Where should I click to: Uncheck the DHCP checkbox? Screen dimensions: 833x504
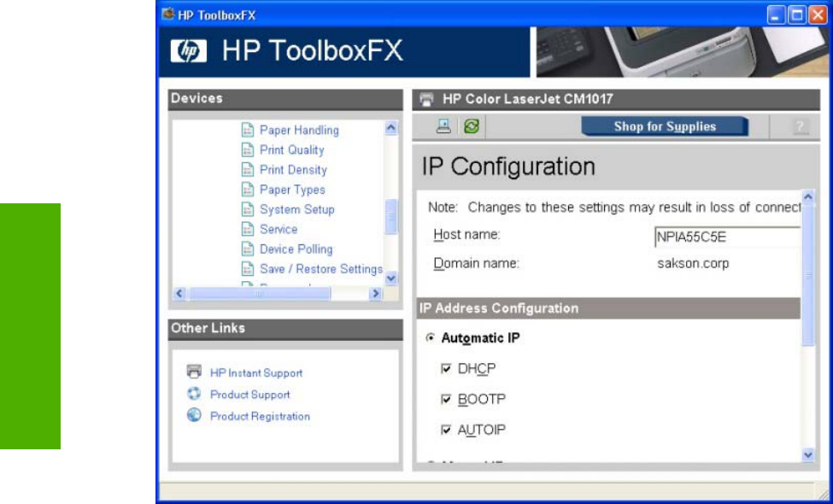pyautogui.click(x=446, y=368)
